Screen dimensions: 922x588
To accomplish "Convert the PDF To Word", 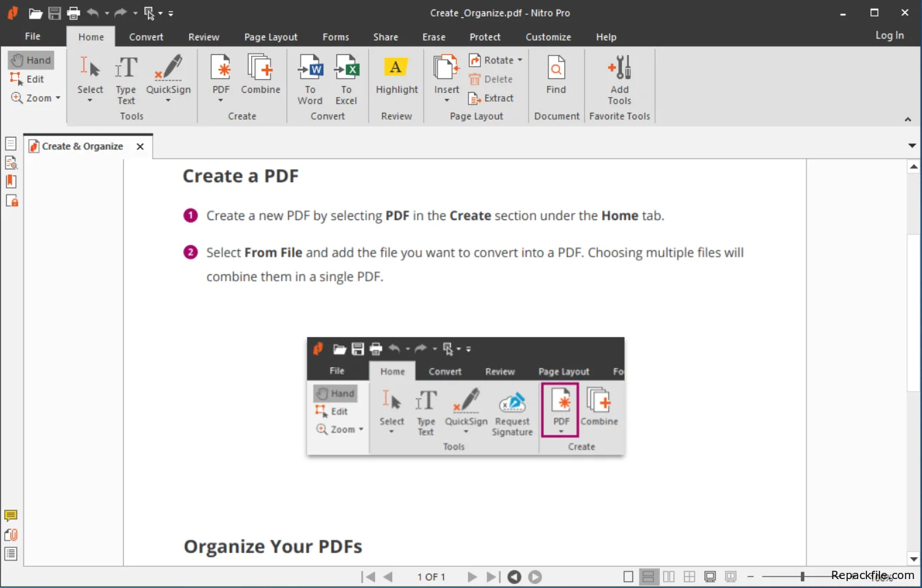I will [x=310, y=80].
